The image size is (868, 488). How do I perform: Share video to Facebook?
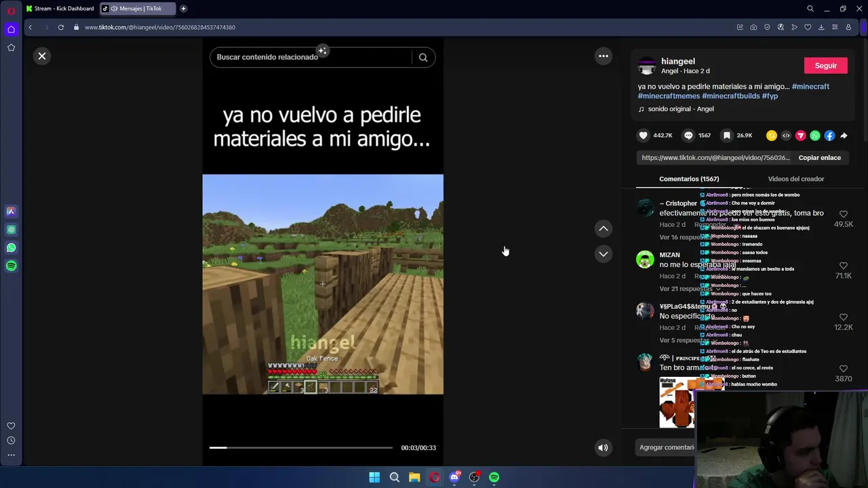click(x=829, y=136)
